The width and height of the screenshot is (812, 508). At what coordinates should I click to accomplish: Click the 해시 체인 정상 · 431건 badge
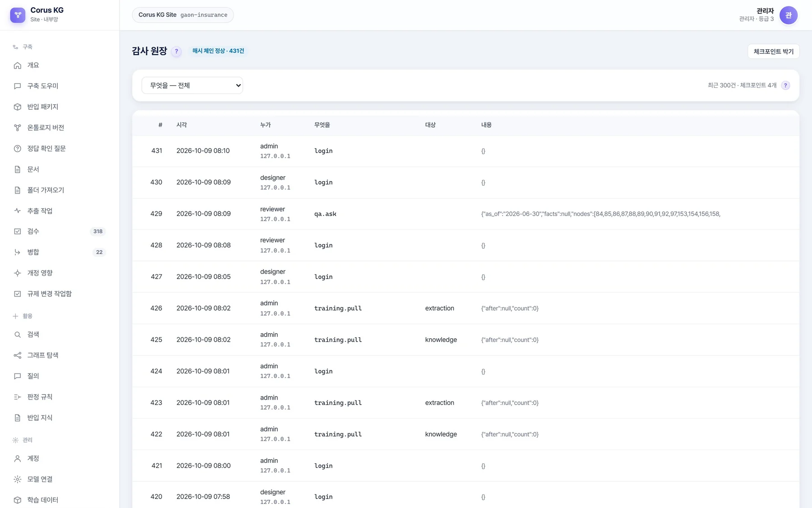pos(218,51)
